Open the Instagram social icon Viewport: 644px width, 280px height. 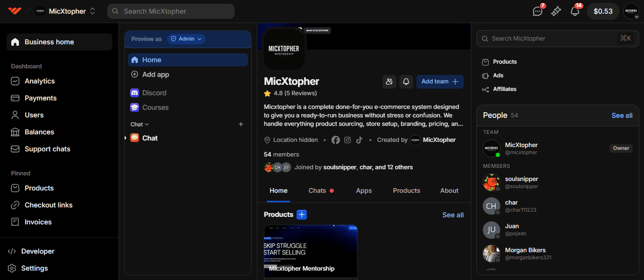(x=347, y=140)
